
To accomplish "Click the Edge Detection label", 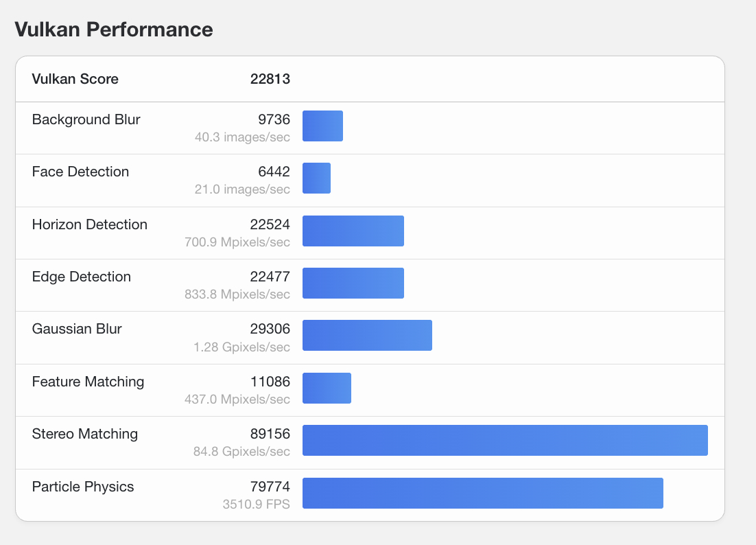I will [x=81, y=277].
